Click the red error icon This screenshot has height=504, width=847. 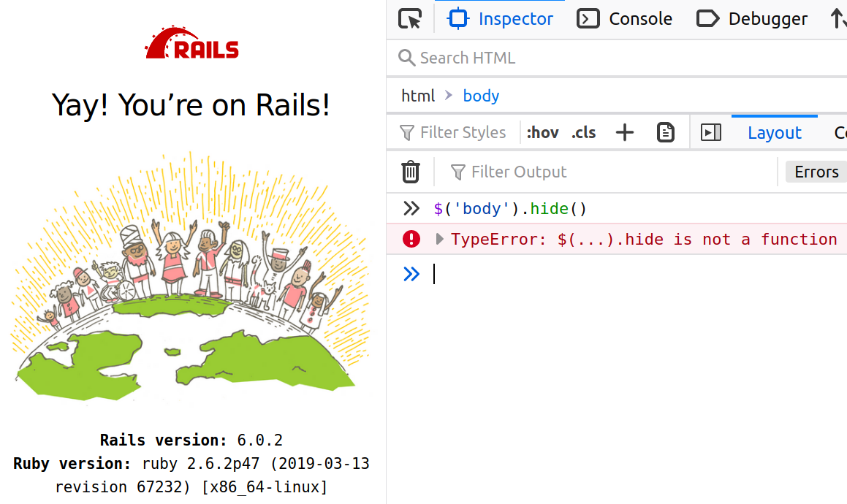click(x=411, y=239)
